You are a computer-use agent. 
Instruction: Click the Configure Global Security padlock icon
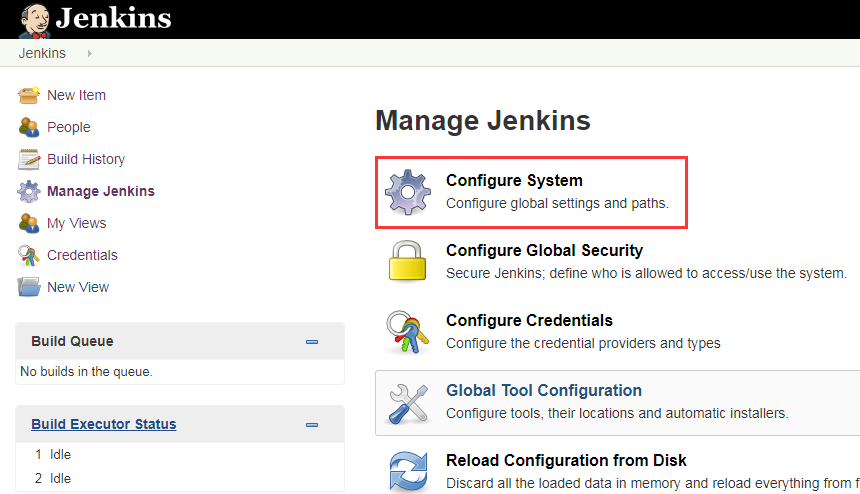(408, 262)
